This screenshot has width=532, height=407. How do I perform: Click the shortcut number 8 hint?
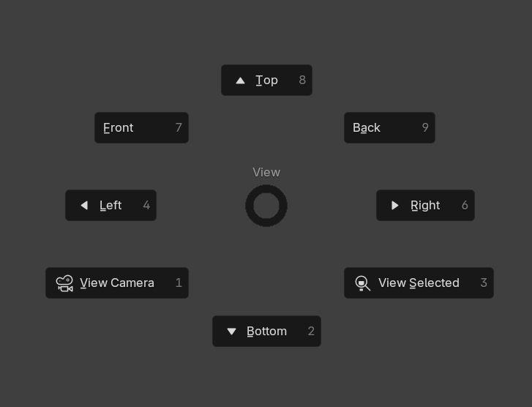tap(302, 81)
